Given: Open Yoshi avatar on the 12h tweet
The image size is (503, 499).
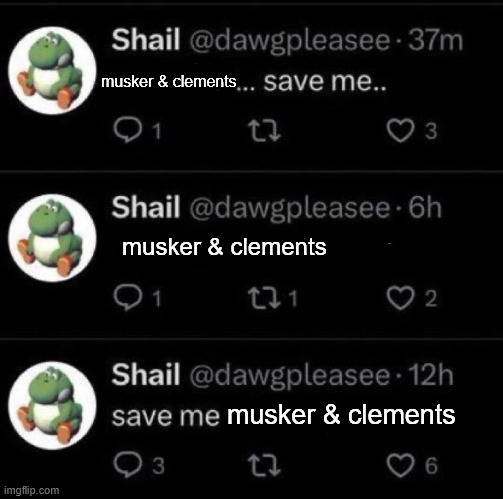Looking at the screenshot, I should click(53, 405).
